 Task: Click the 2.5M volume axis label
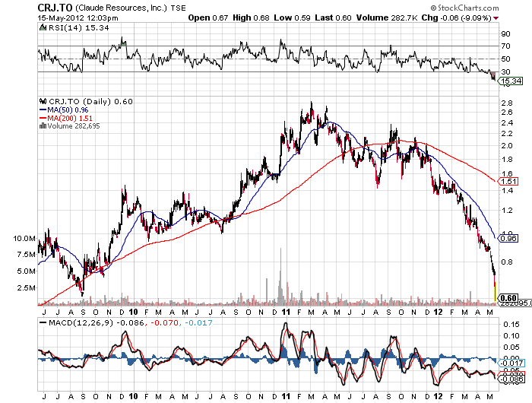tap(26, 288)
